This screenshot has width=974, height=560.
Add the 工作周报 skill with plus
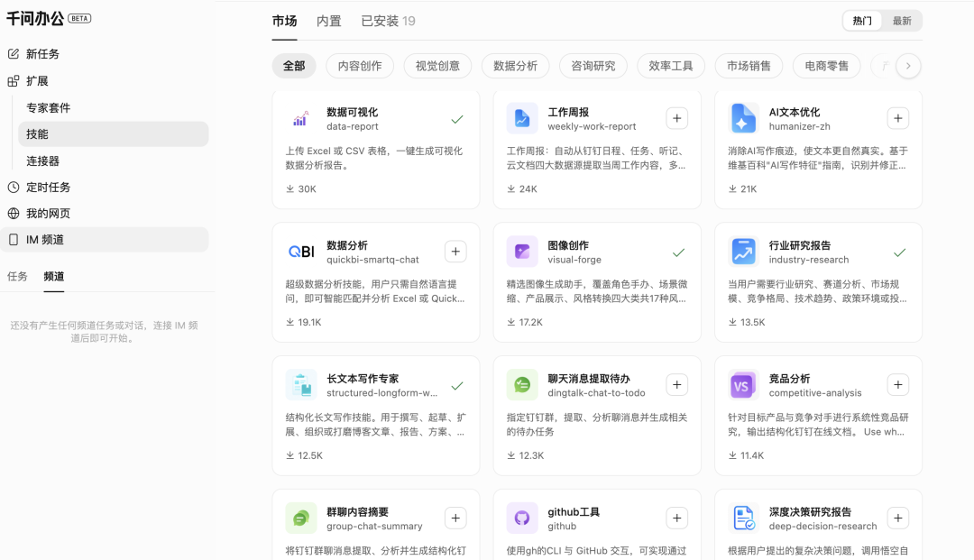coord(676,118)
